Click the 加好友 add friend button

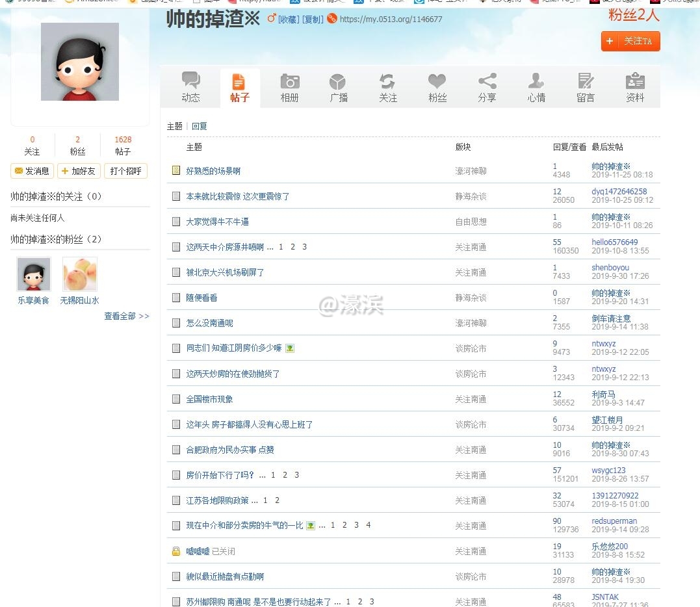(79, 171)
